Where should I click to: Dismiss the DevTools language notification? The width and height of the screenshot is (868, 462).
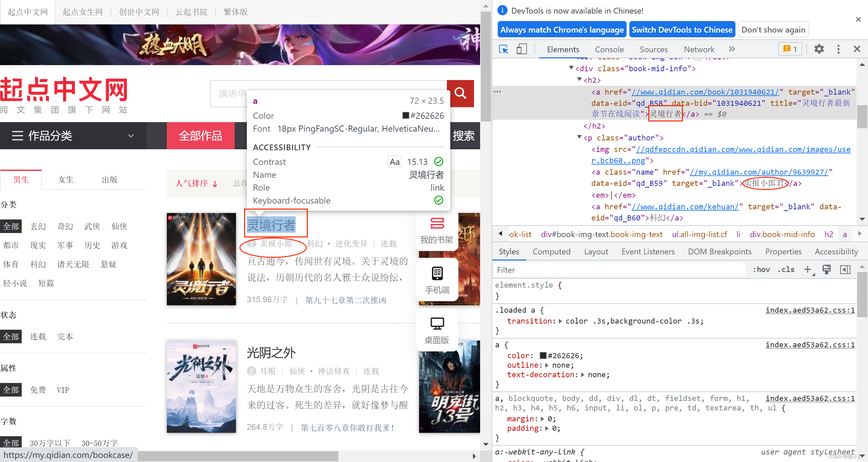coord(858,19)
